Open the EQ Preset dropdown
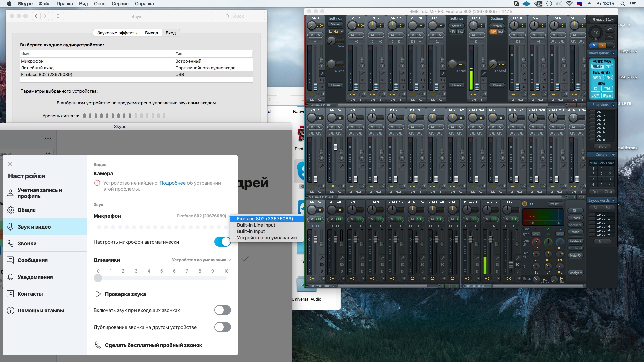The image size is (644, 362). pyautogui.click(x=556, y=204)
